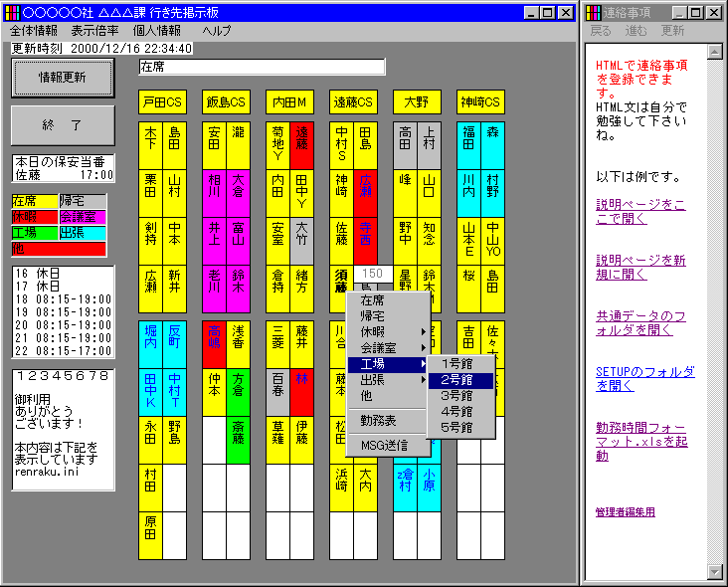Screen dimensions: 728x587
Task: Click the 終了 button
Action: 63,125
